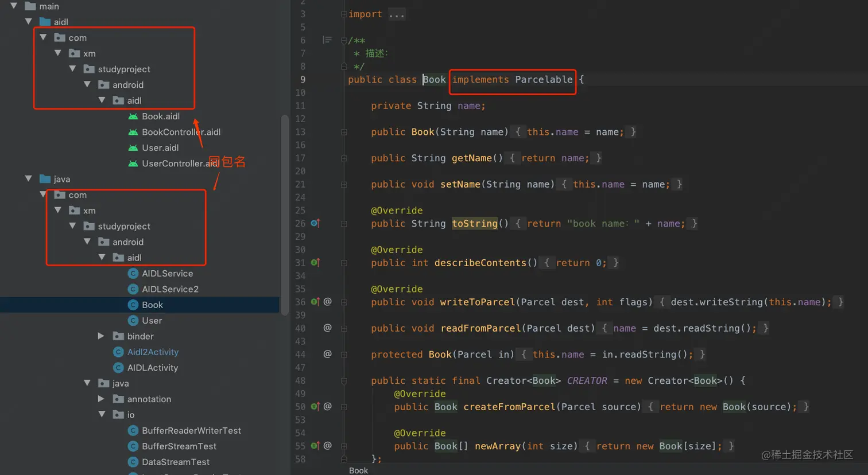Expand the binder package arrow
Viewport: 868px width, 475px height.
point(101,336)
